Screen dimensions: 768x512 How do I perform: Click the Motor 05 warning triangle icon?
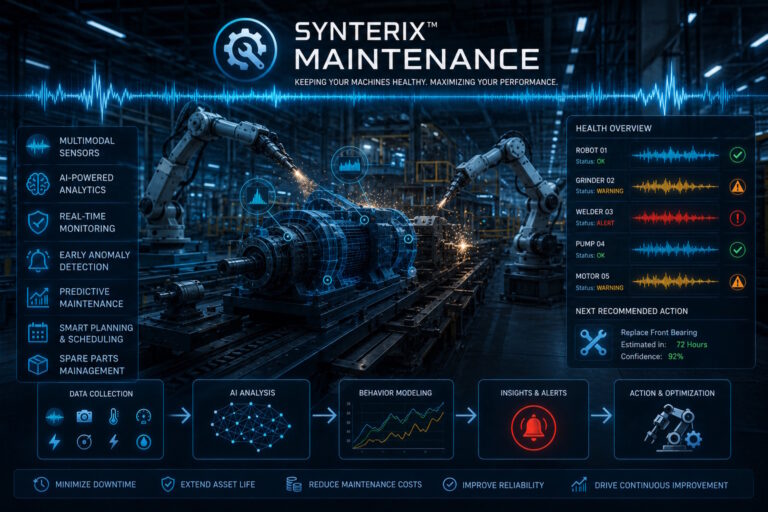(x=738, y=282)
